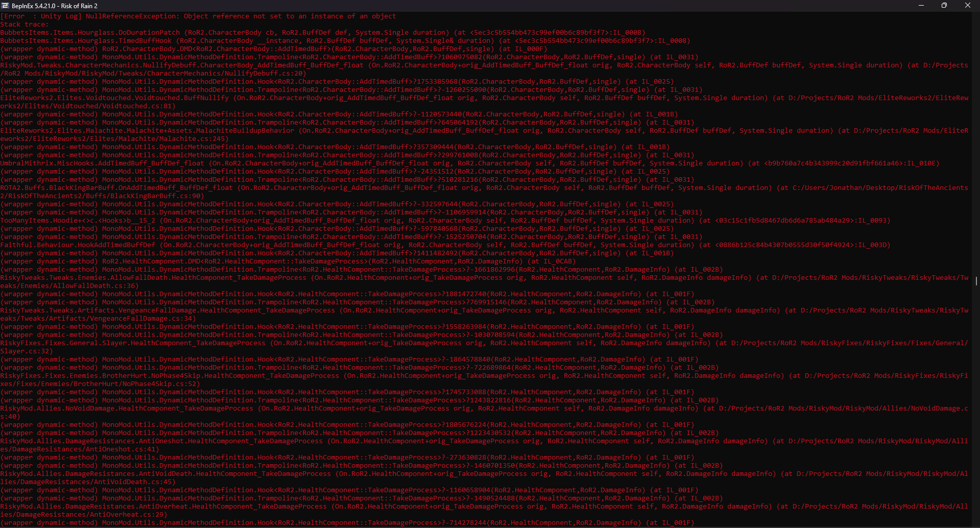Click "Faithful.Behaviour.HookAddTimedBuffDef" text

(x=78, y=245)
